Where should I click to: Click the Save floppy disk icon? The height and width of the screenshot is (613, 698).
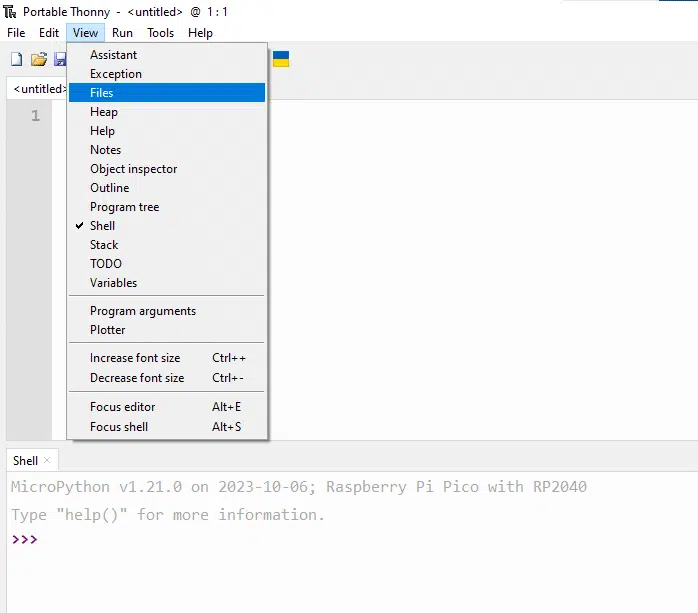pyautogui.click(x=60, y=59)
